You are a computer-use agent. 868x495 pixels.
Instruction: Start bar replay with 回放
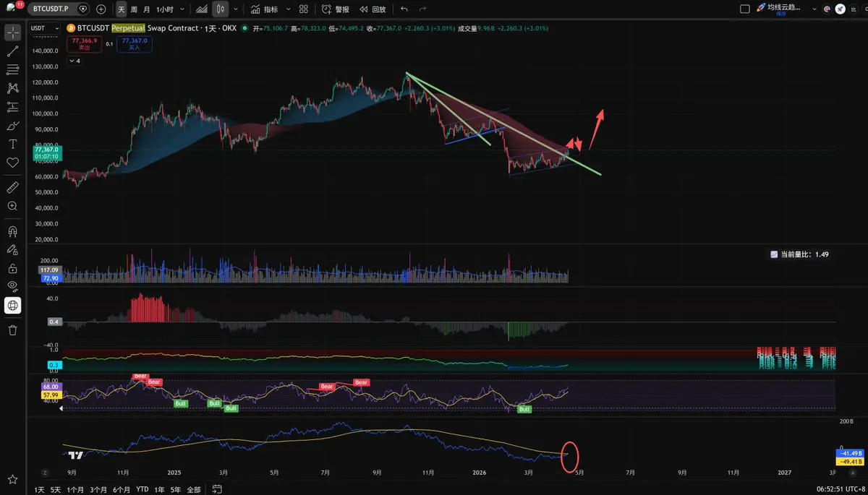(x=373, y=9)
